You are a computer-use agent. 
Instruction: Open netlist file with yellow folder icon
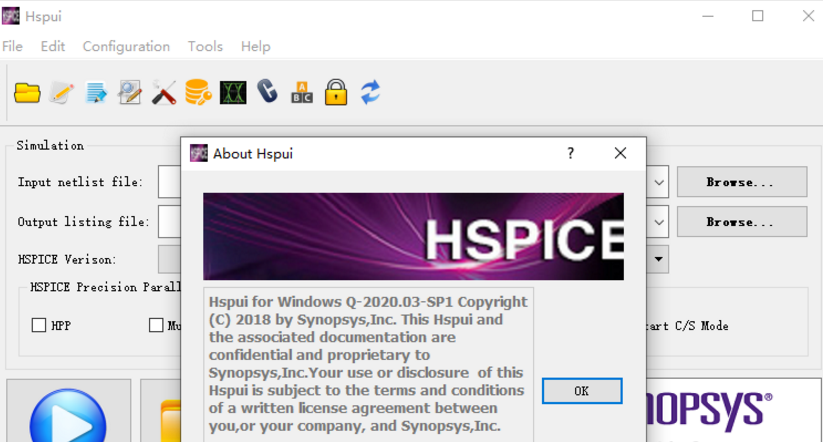27,93
